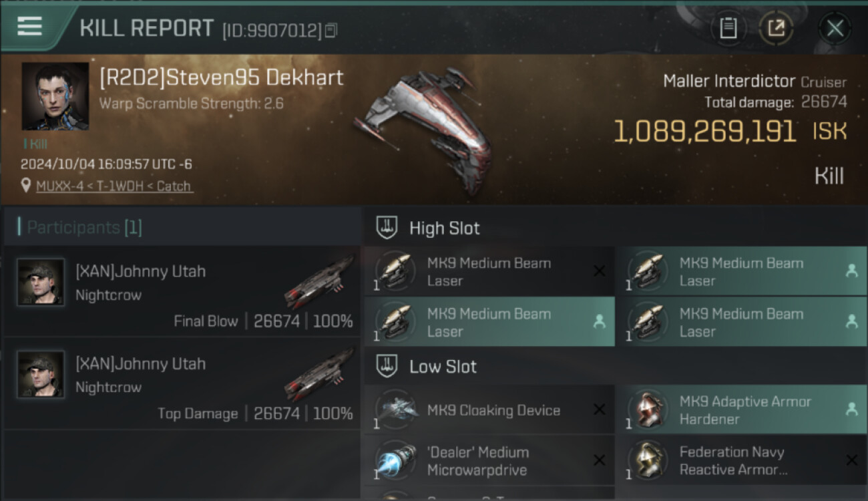
Task: Click the person marker on the Adaptive Armor Hardener row
Action: coord(851,409)
